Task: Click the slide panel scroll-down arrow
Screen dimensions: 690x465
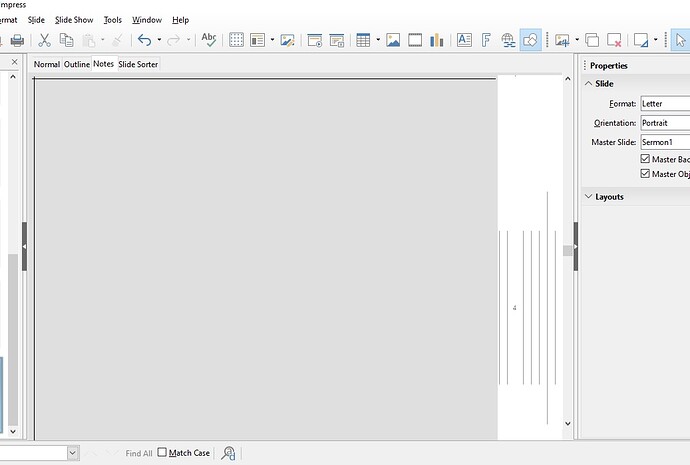Action: [13, 432]
